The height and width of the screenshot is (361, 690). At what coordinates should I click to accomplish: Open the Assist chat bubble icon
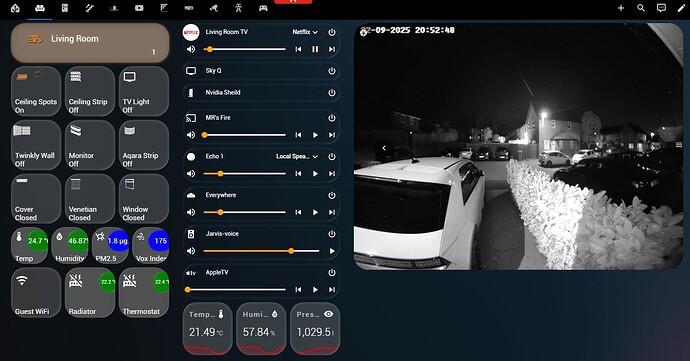pos(661,8)
